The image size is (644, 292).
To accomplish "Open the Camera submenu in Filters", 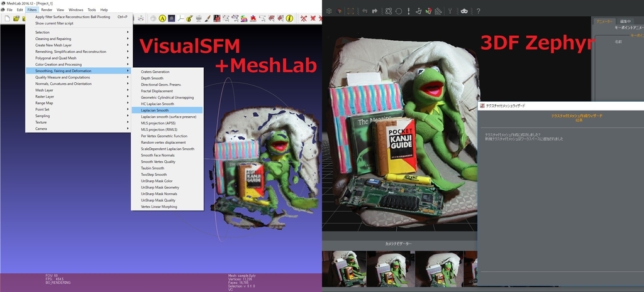I will point(77,129).
